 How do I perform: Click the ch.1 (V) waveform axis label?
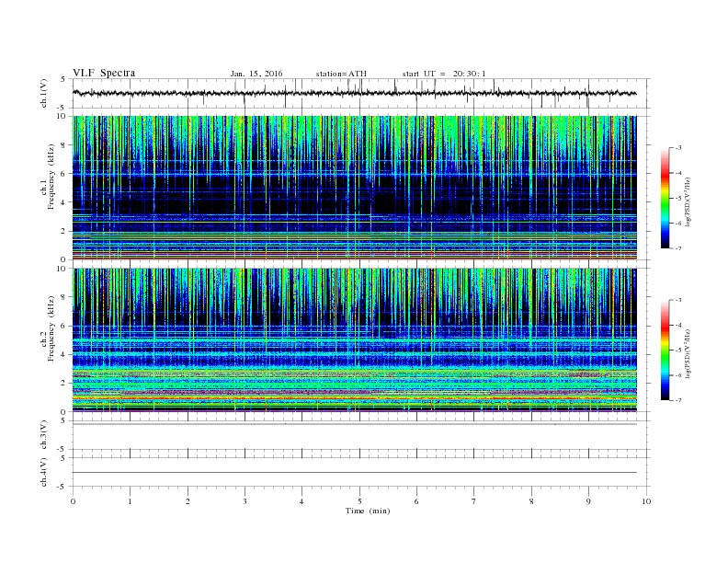44,94
